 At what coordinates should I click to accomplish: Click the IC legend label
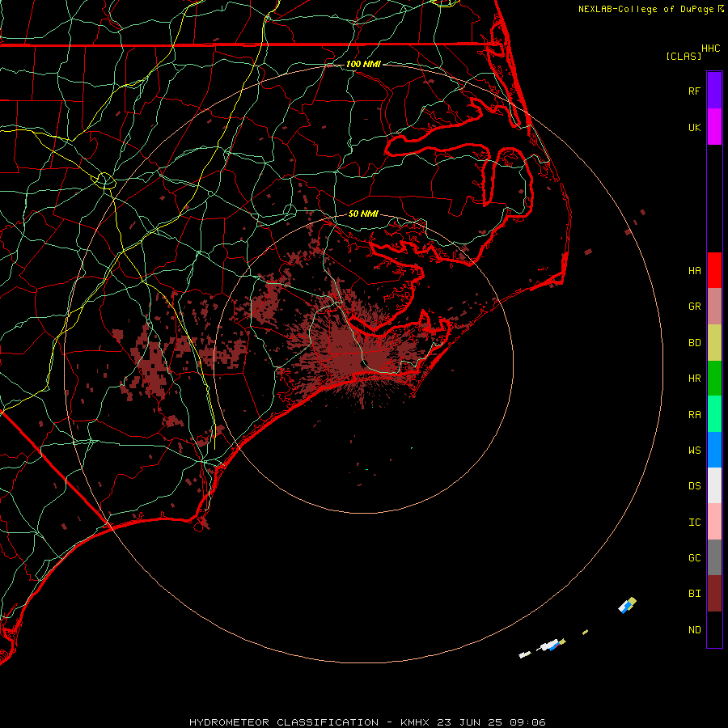point(694,523)
